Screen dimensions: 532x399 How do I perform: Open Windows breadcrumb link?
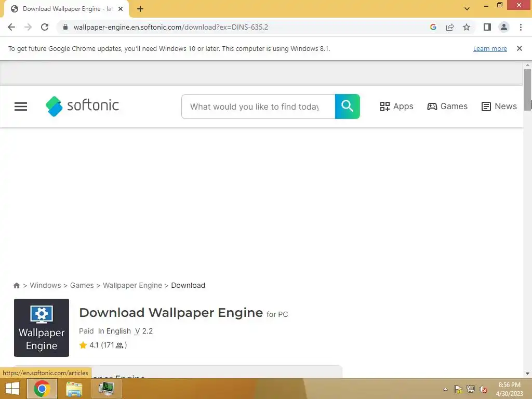click(46, 285)
